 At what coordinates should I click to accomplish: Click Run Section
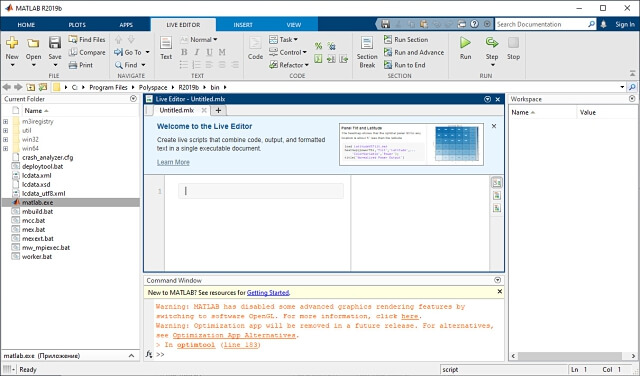tap(406, 40)
